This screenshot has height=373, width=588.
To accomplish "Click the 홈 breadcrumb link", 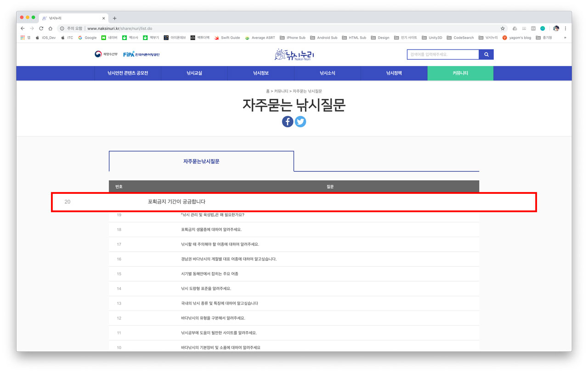I will point(269,91).
